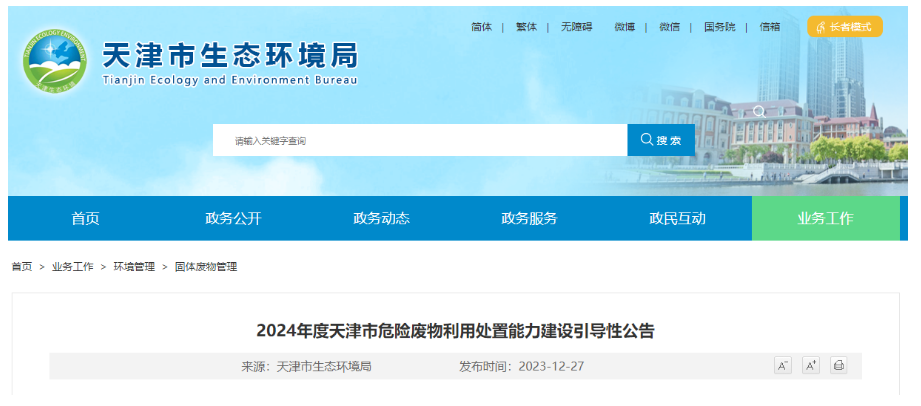Go to the 国务院 State Council link

tap(719, 27)
